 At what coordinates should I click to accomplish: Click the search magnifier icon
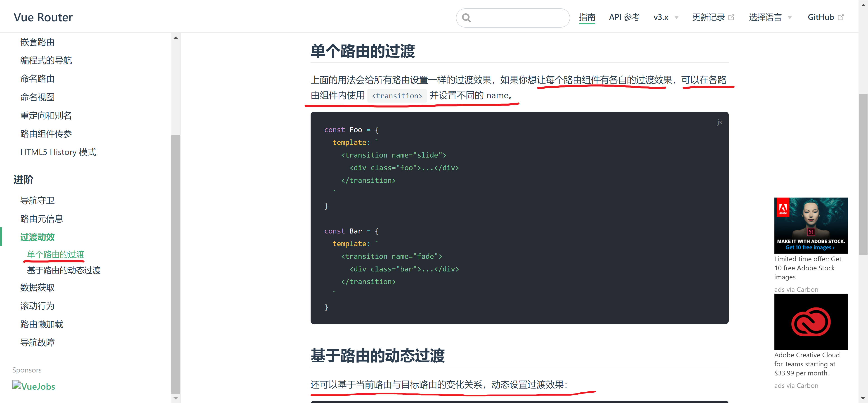click(x=466, y=18)
